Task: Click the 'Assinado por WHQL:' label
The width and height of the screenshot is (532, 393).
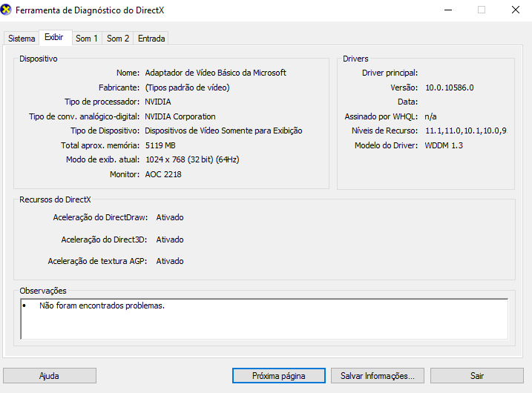Action: tap(381, 116)
